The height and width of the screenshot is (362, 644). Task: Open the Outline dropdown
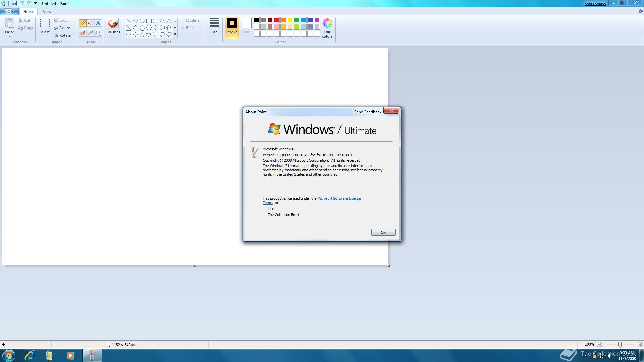pyautogui.click(x=191, y=20)
